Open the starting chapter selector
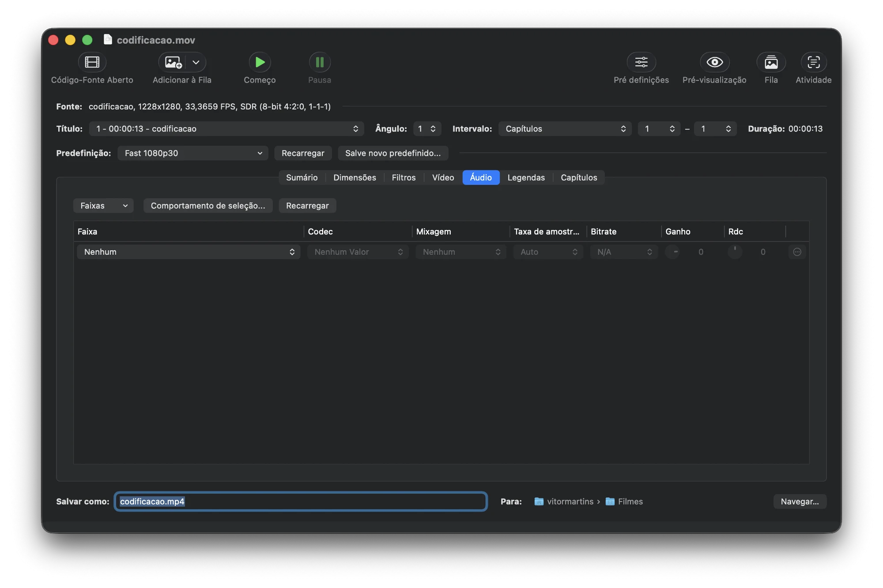The width and height of the screenshot is (883, 588). (659, 129)
